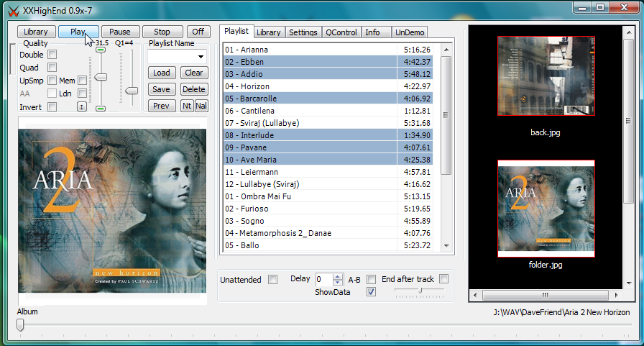Screen dimensions: 644x346
Task: Toggle the Ldn checkbox
Action: [x=82, y=94]
